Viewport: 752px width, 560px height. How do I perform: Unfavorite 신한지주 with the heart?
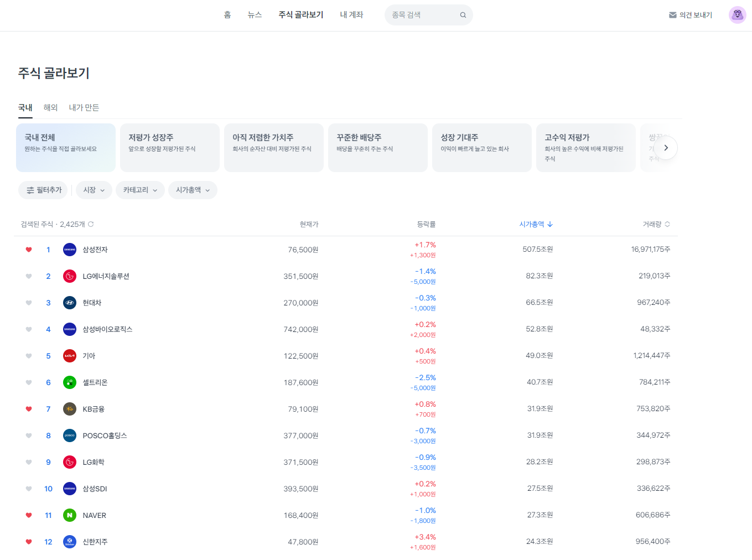[x=29, y=542]
